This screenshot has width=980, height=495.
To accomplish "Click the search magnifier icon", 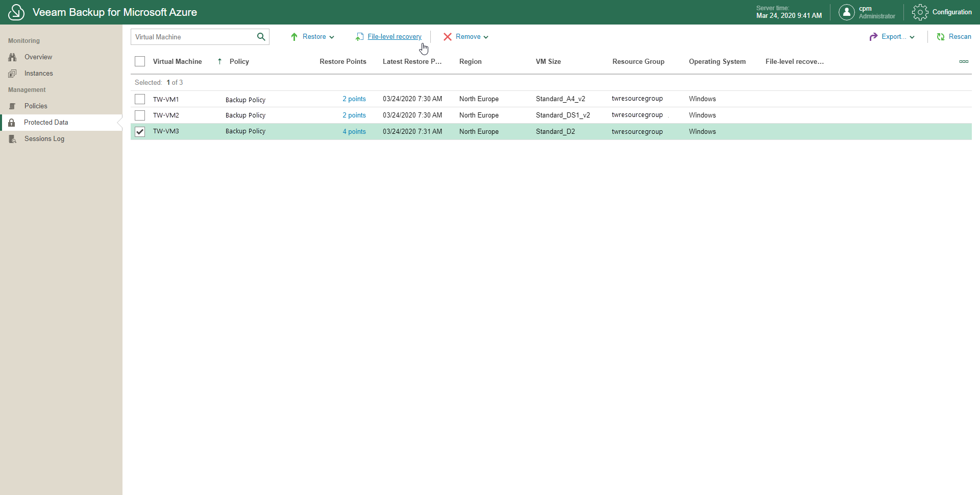I will click(261, 37).
